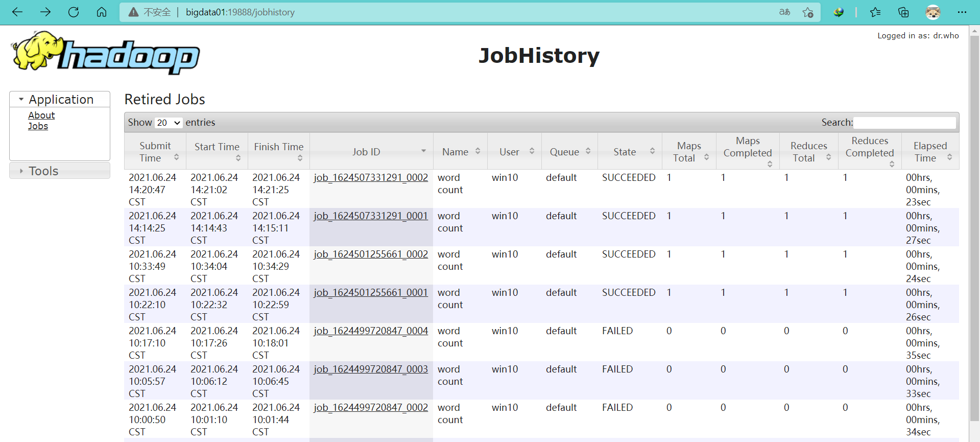The height and width of the screenshot is (442, 980).
Task: Open the collections icon
Action: [x=903, y=12]
